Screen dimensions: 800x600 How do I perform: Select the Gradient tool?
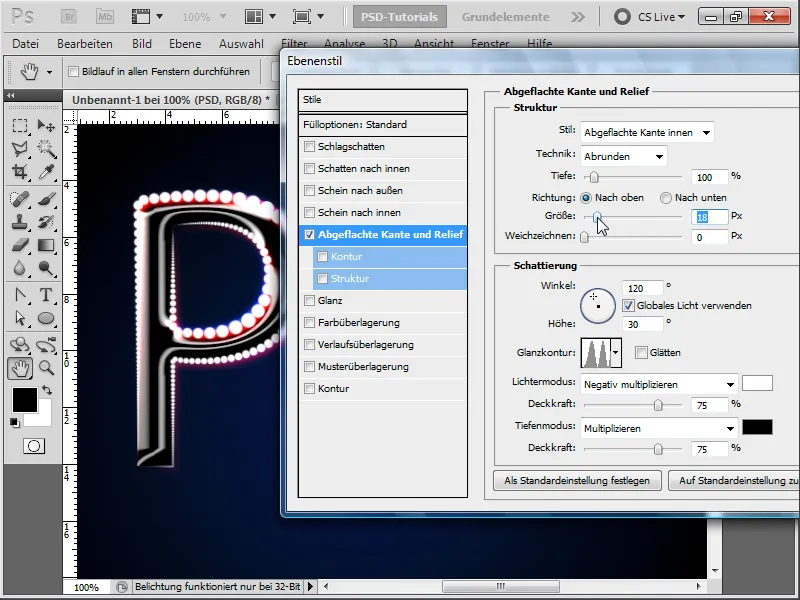46,245
